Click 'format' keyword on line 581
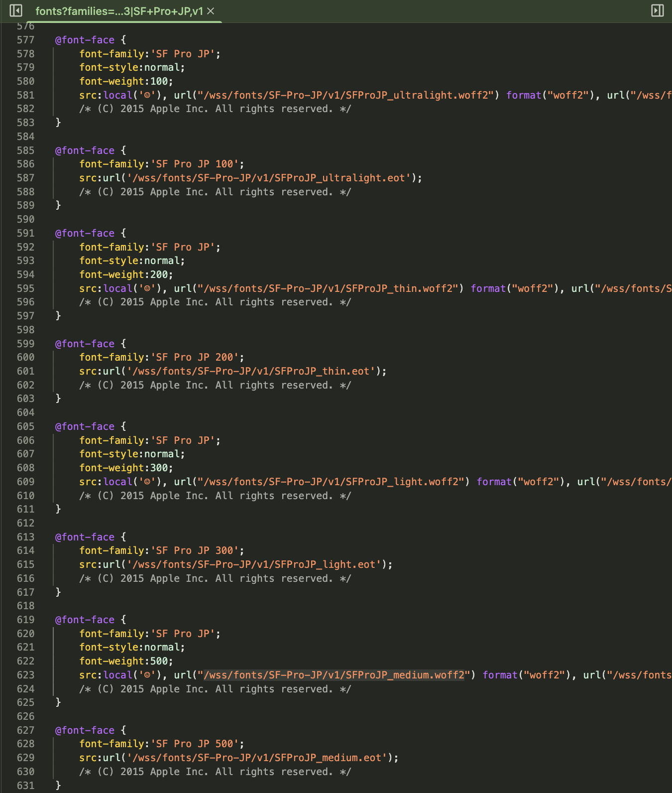 [x=524, y=95]
